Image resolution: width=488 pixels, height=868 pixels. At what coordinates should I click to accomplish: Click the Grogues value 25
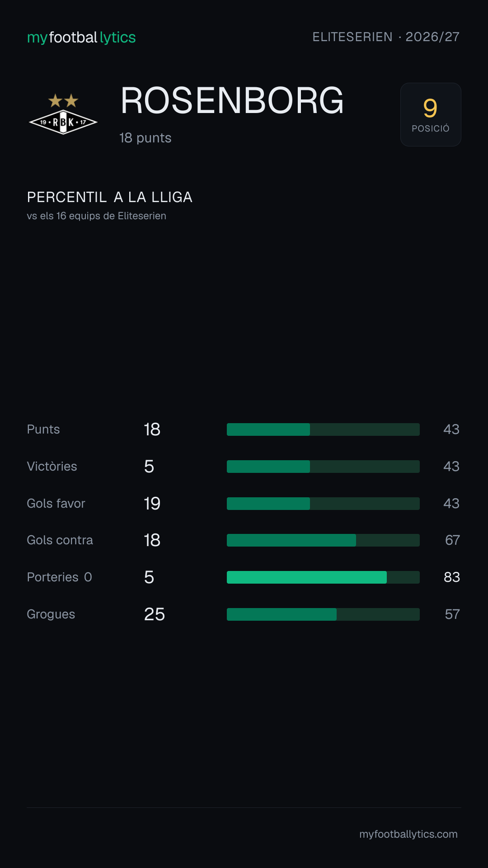155,614
